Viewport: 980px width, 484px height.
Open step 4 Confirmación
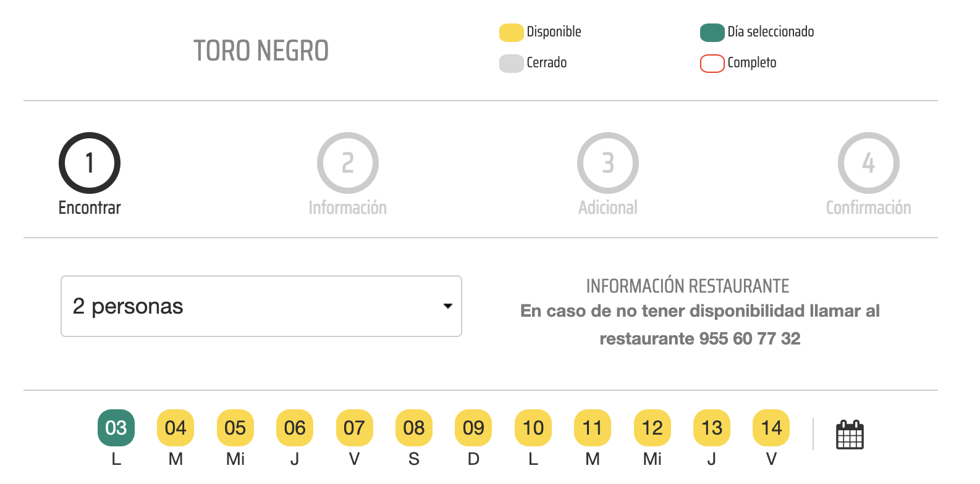(x=868, y=174)
